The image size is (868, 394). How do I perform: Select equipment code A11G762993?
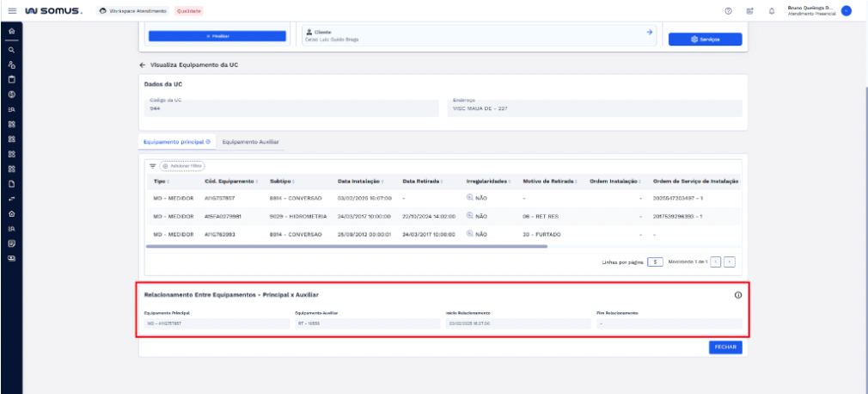tap(220, 234)
